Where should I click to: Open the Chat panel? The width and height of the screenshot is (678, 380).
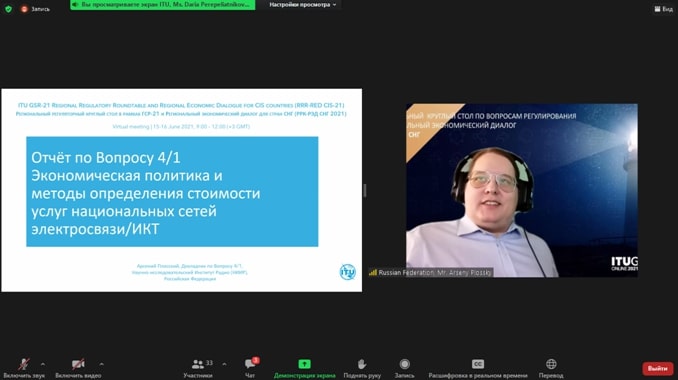(x=250, y=368)
